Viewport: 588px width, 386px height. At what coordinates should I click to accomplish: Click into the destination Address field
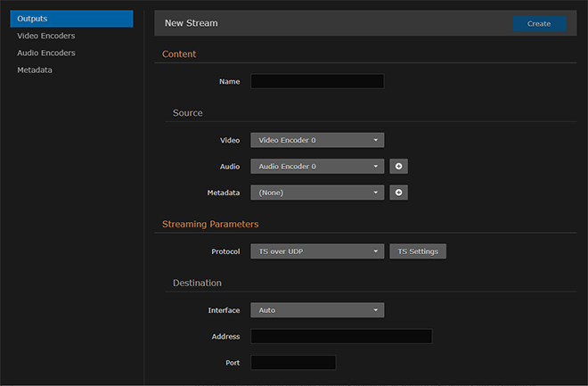pos(341,336)
